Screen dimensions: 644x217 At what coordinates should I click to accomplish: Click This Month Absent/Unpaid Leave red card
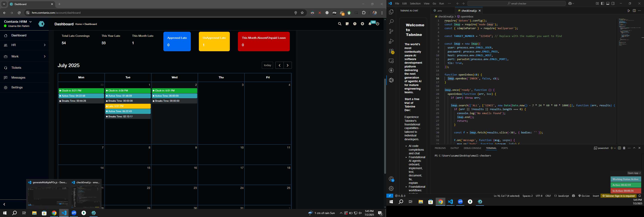[x=264, y=41]
